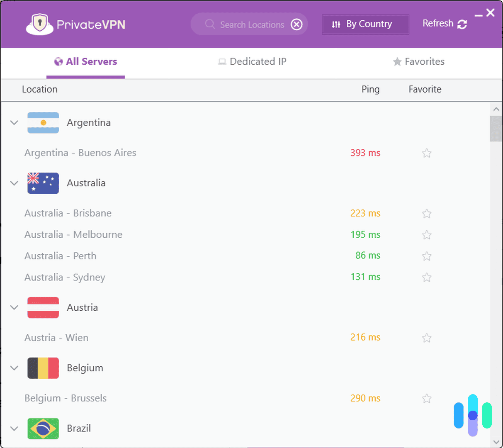Image resolution: width=503 pixels, height=448 pixels.
Task: Clear the search field with the X icon
Action: click(x=297, y=24)
